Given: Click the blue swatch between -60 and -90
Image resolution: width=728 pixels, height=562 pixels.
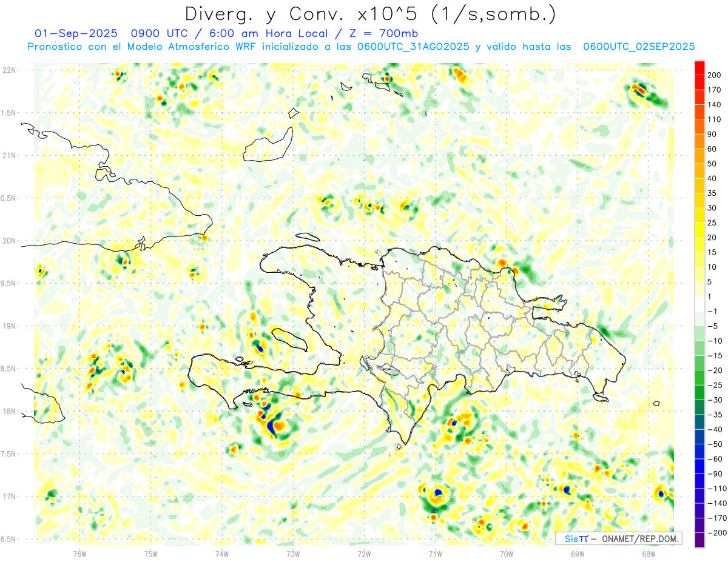Looking at the screenshot, I should (700, 466).
